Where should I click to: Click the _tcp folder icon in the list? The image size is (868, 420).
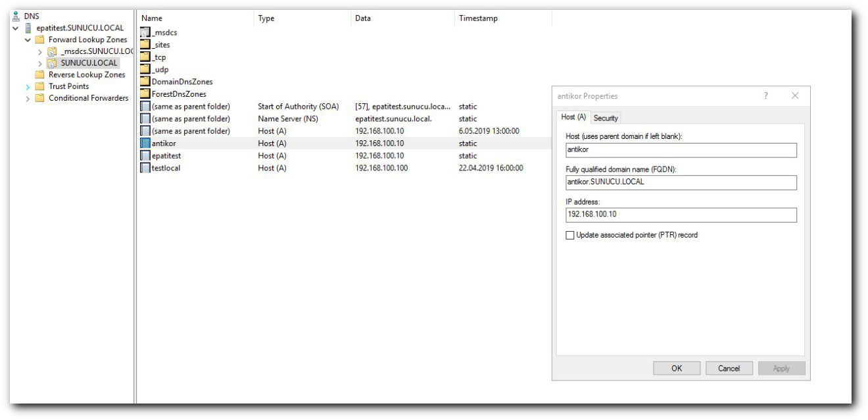coord(145,57)
